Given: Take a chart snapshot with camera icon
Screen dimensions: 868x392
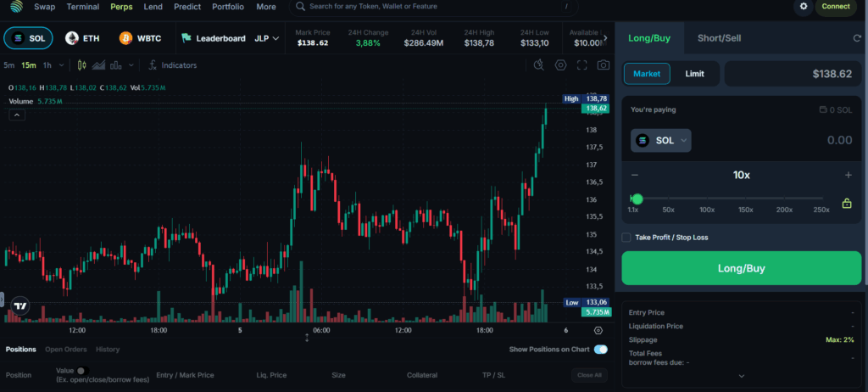Looking at the screenshot, I should coord(604,64).
